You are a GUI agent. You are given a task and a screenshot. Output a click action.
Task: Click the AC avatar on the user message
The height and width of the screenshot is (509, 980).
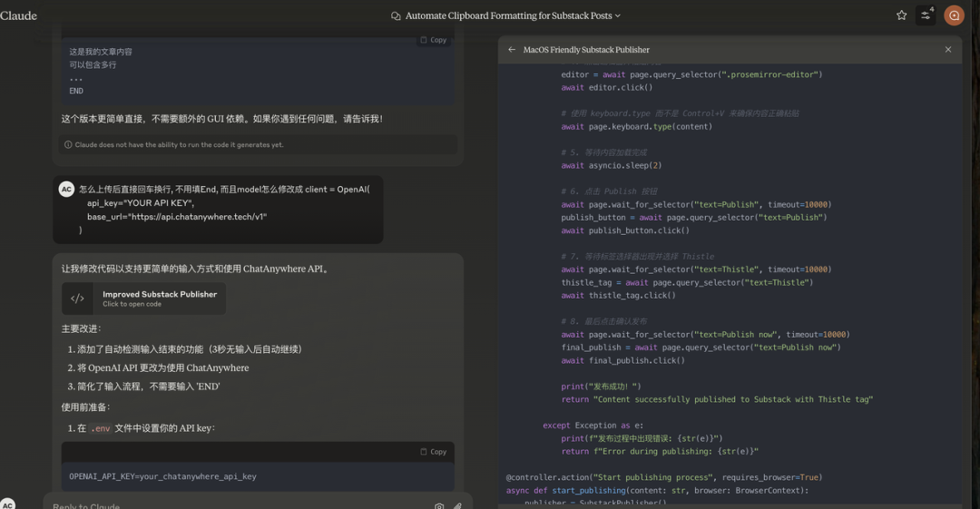[x=66, y=189]
